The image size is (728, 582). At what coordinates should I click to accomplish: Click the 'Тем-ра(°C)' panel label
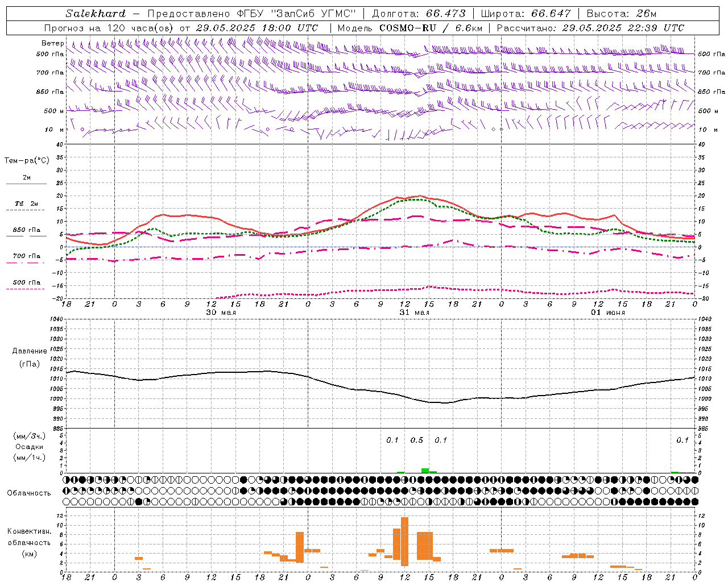27,161
